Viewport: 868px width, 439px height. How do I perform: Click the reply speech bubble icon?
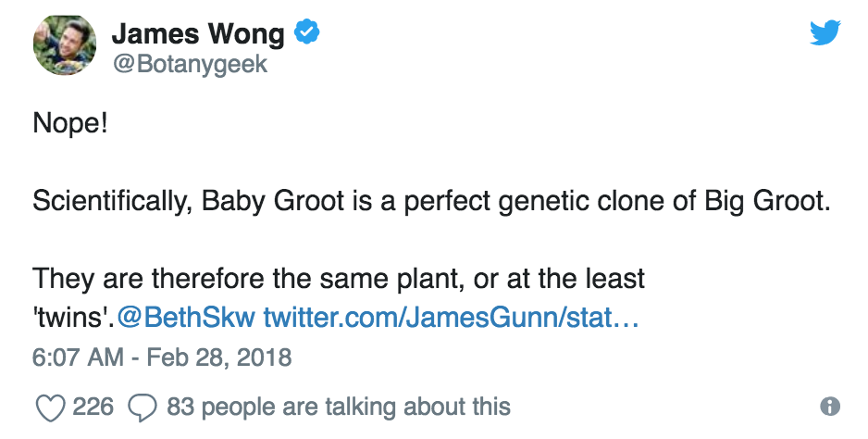[x=143, y=407]
